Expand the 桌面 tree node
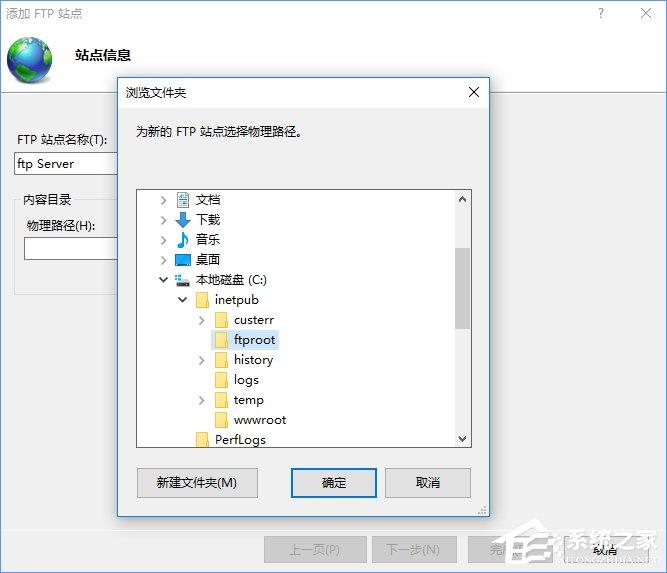 pyautogui.click(x=163, y=260)
